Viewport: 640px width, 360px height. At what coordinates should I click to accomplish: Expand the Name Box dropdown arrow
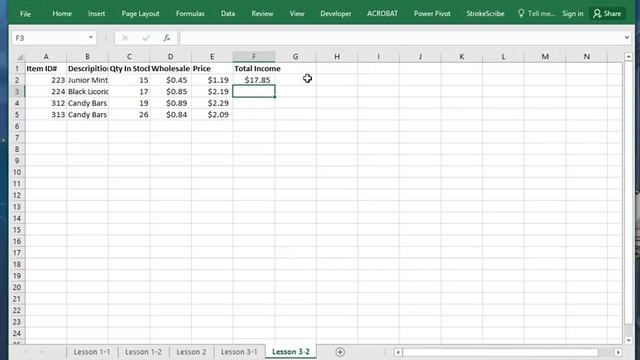tap(91, 38)
